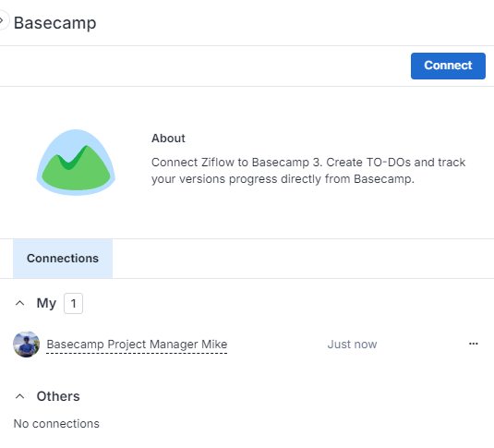Collapse the My connections section chevron

[19, 303]
